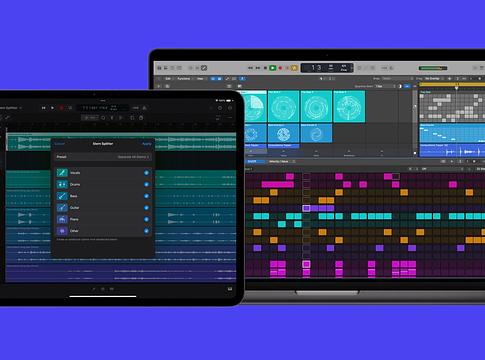Select the Guitar stem icon
This screenshot has height=360, width=485.
[62, 208]
